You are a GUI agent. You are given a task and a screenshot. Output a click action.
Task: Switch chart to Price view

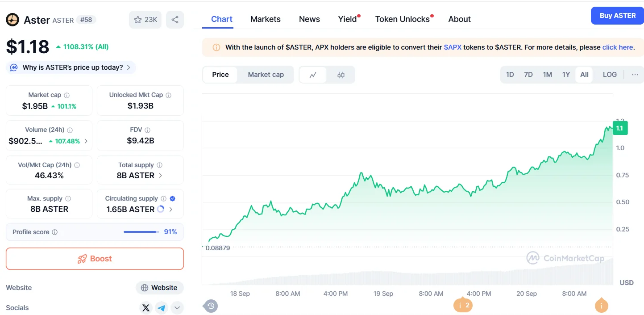tap(220, 75)
